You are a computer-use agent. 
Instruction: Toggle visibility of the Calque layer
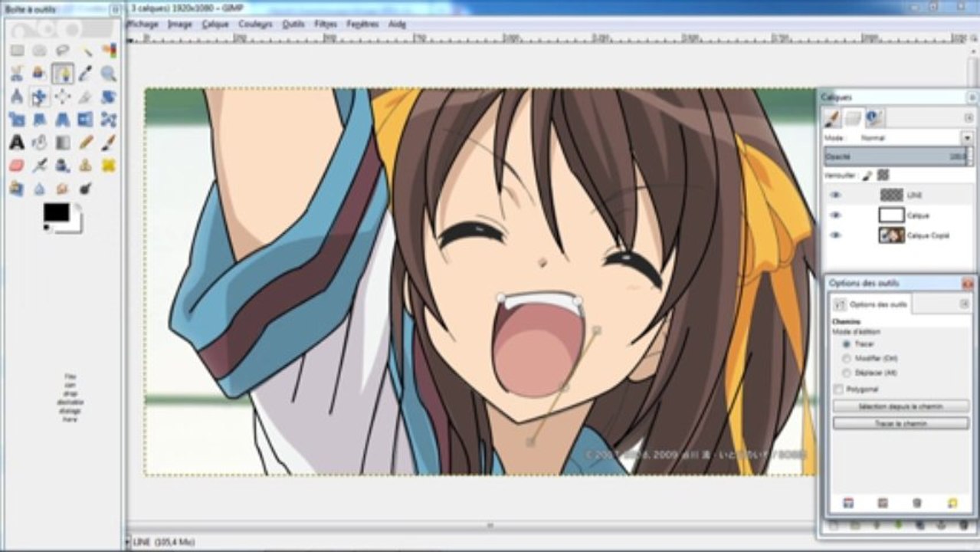coord(835,215)
